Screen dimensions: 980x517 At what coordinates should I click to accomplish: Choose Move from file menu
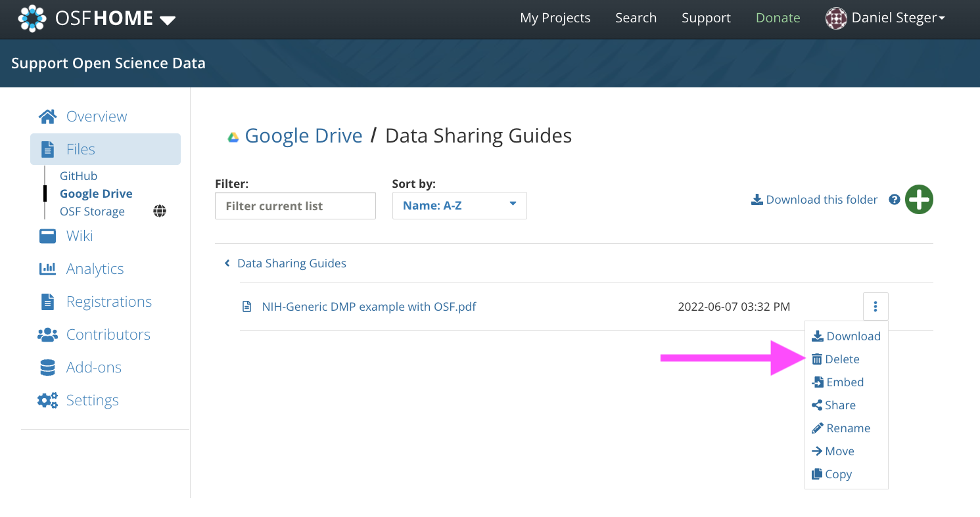point(833,451)
